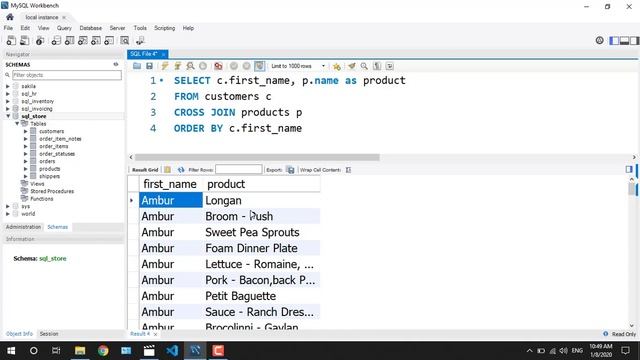Execute statement under cursor lightning icon
This screenshot has width=640, height=360.
pyautogui.click(x=178, y=66)
